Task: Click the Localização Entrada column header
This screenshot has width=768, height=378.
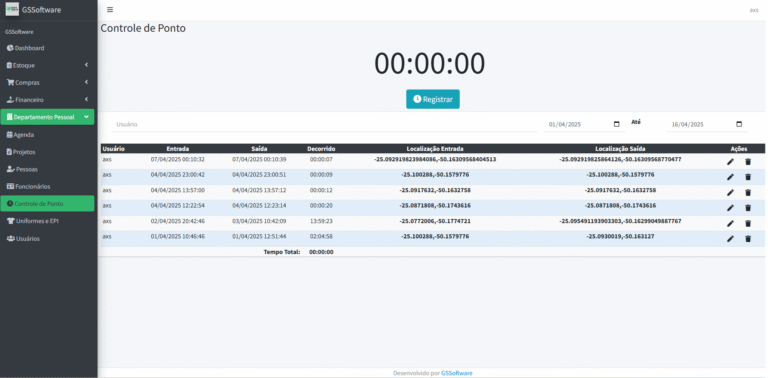Action: coord(435,148)
